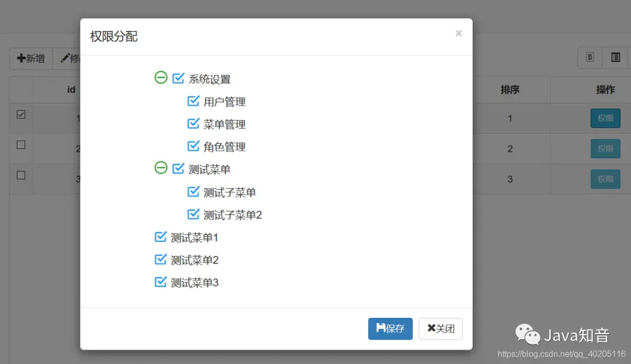Collapse the 系统设置 tree node

coord(161,78)
